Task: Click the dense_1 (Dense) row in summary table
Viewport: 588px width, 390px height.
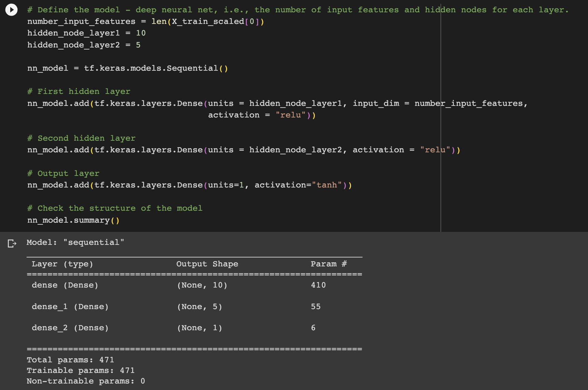Action: click(70, 306)
